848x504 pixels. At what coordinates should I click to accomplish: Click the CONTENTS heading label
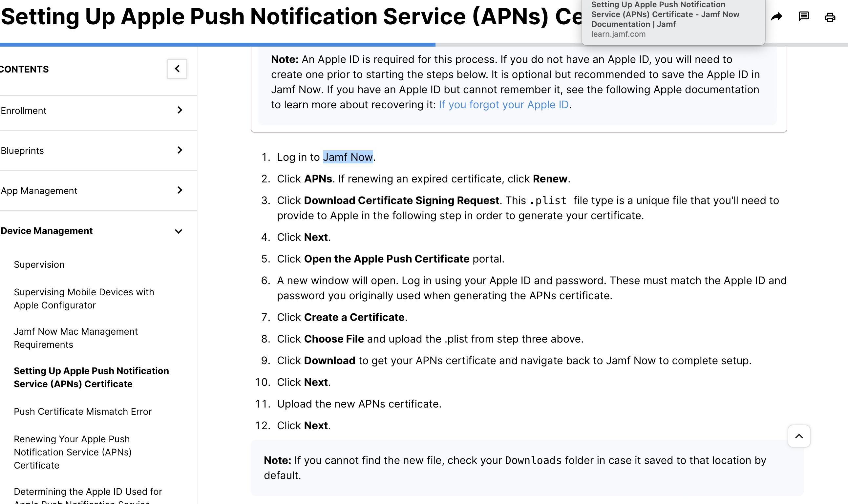pos(24,69)
